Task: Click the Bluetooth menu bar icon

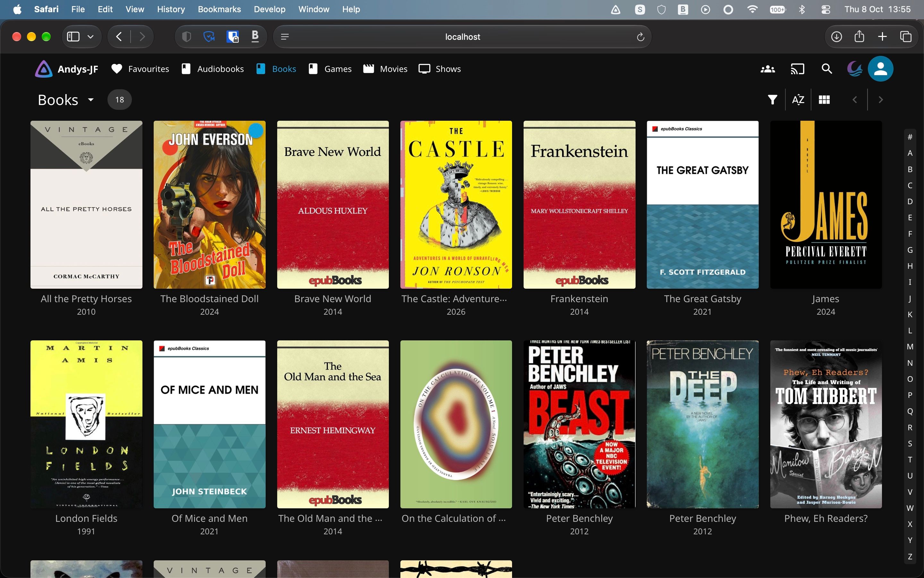Action: coord(802,9)
